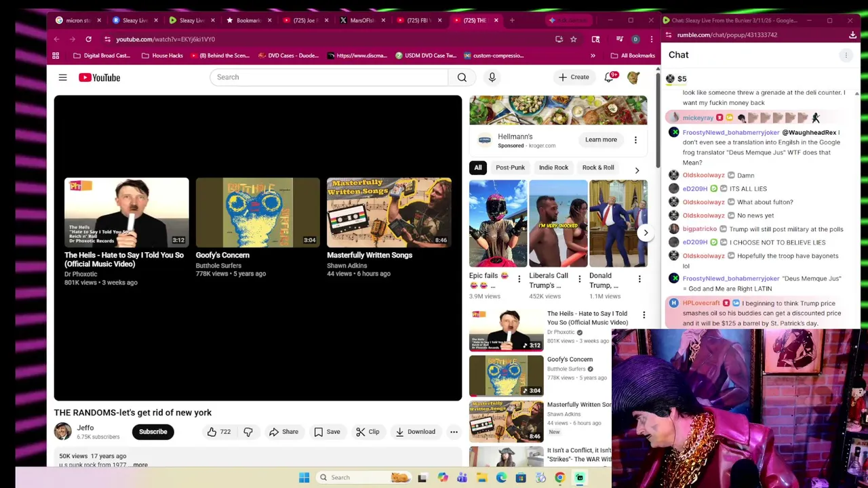Click the Windows taskbar search box
The width and height of the screenshot is (868, 488).
363,477
